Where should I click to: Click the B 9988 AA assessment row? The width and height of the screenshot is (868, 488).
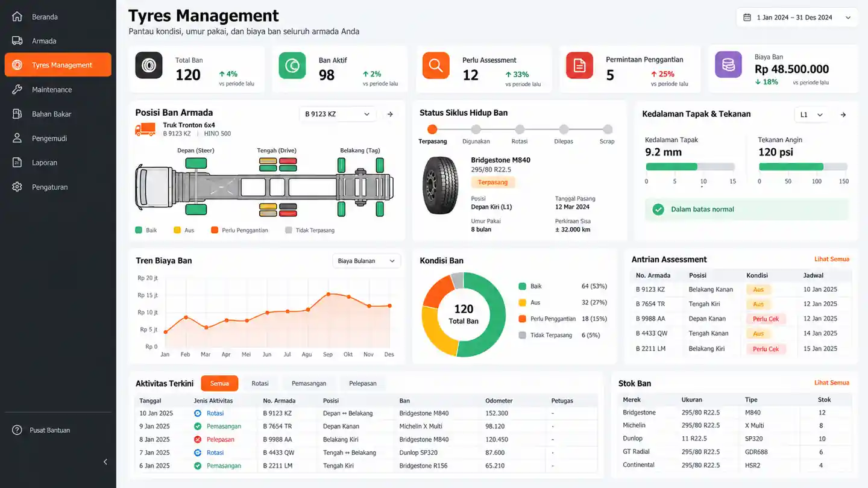[741, 319]
